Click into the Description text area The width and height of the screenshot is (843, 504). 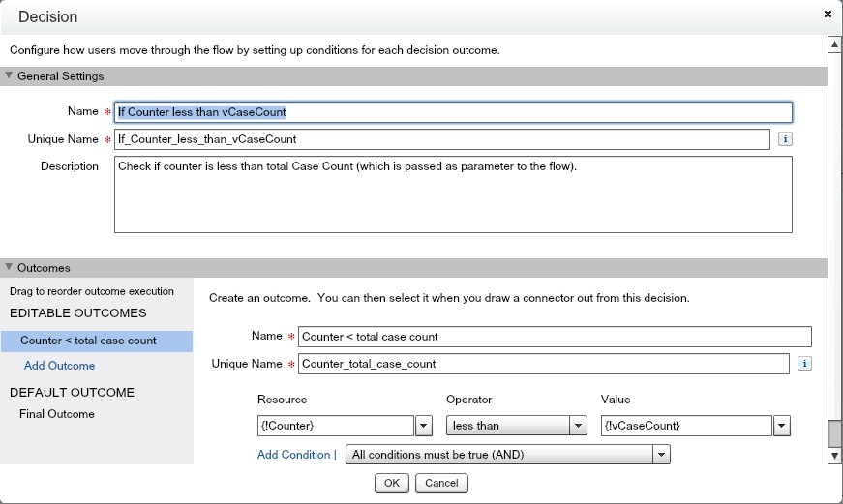[x=453, y=194]
